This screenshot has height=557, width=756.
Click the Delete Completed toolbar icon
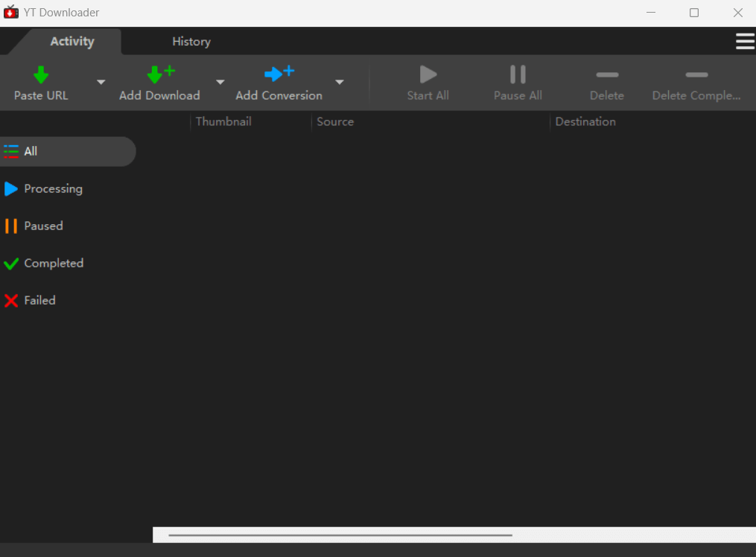pyautogui.click(x=696, y=74)
